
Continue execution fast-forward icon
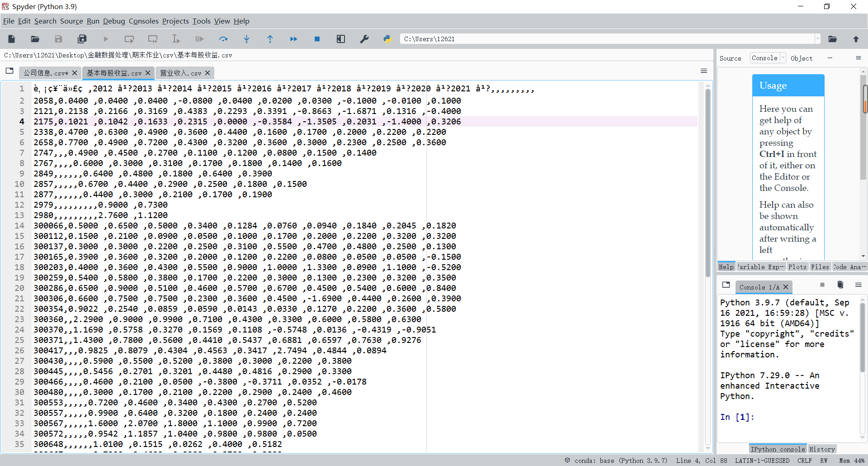(294, 39)
